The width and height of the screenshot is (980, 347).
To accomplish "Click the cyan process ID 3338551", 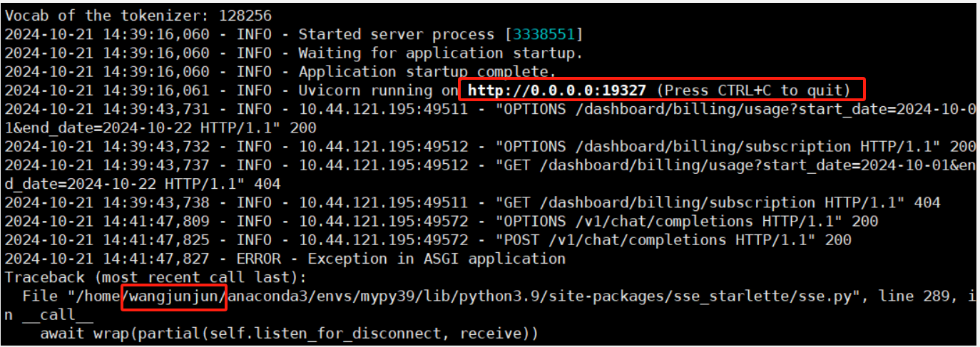I will (x=548, y=34).
